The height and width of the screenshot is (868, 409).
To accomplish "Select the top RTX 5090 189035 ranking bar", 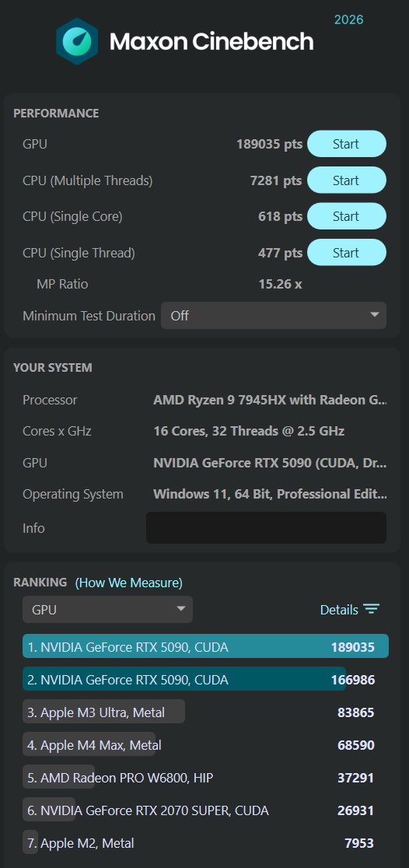I will pyautogui.click(x=205, y=646).
